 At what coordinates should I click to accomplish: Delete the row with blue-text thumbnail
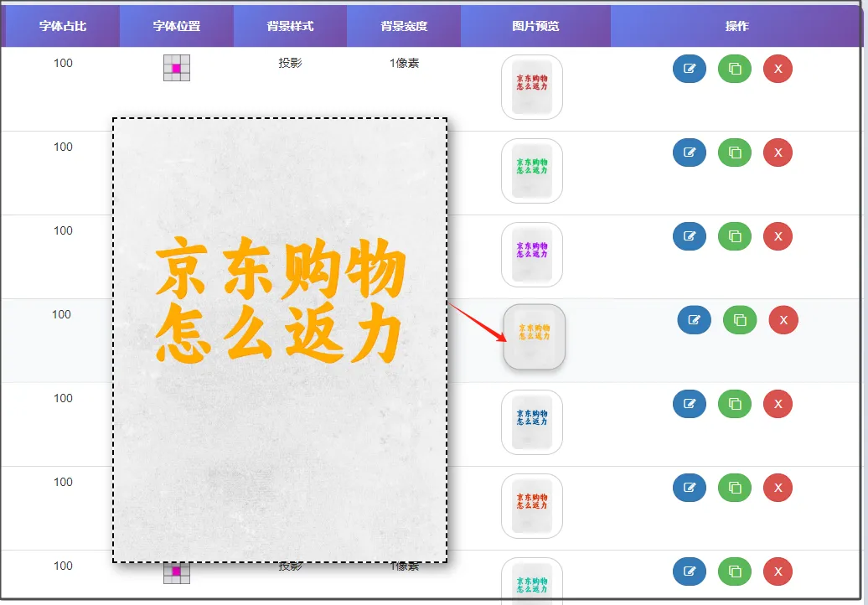pos(778,404)
